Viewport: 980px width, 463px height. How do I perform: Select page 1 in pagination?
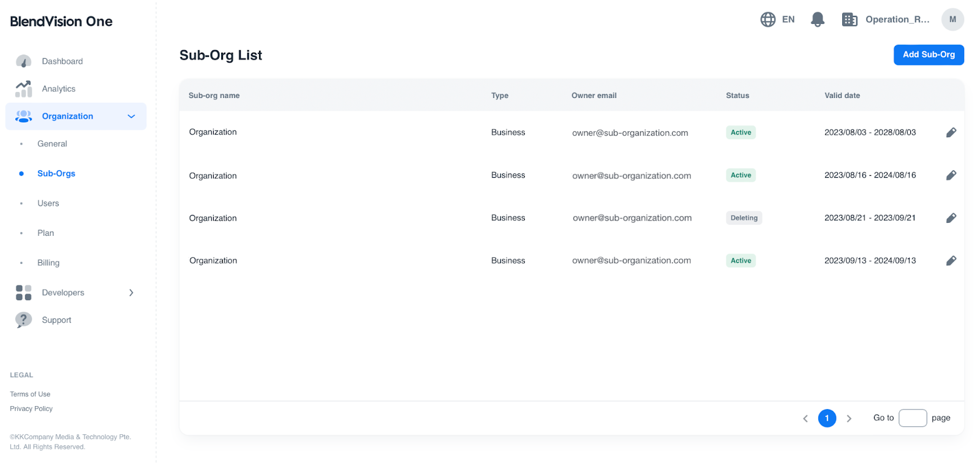tap(827, 418)
